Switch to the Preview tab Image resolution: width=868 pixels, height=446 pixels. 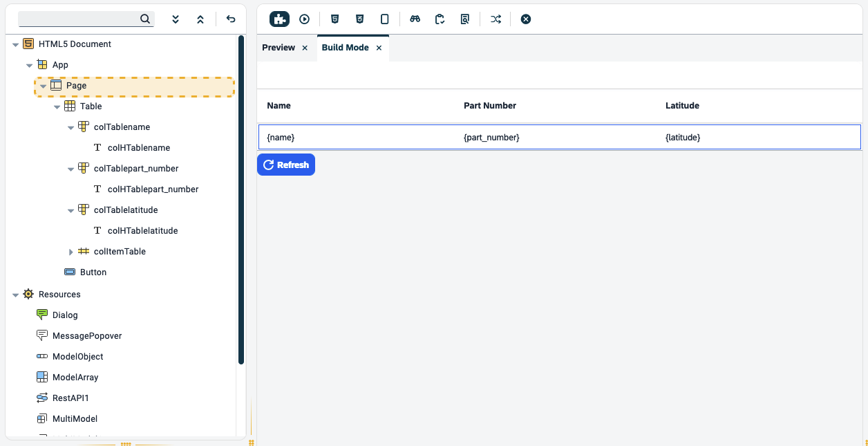[x=279, y=47]
